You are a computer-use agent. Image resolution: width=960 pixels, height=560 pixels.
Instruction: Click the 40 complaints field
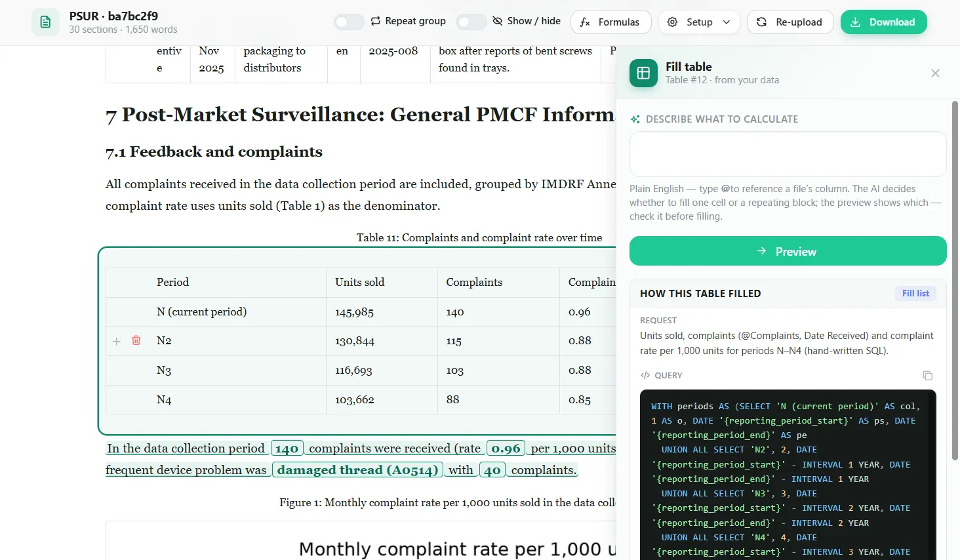(x=492, y=470)
